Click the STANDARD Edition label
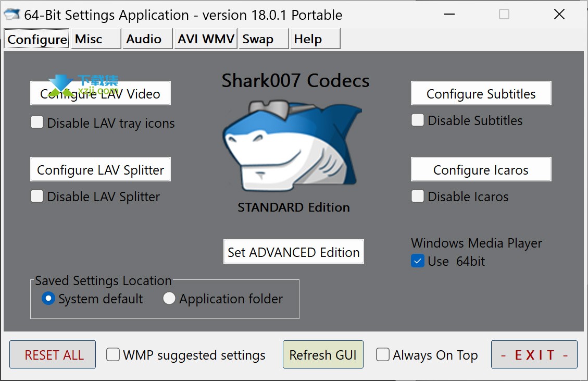Viewport: 588px width, 381px height. (x=294, y=207)
